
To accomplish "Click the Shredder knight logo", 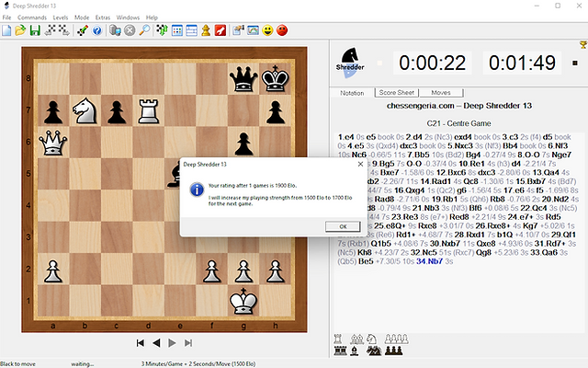I will coord(350,62).
